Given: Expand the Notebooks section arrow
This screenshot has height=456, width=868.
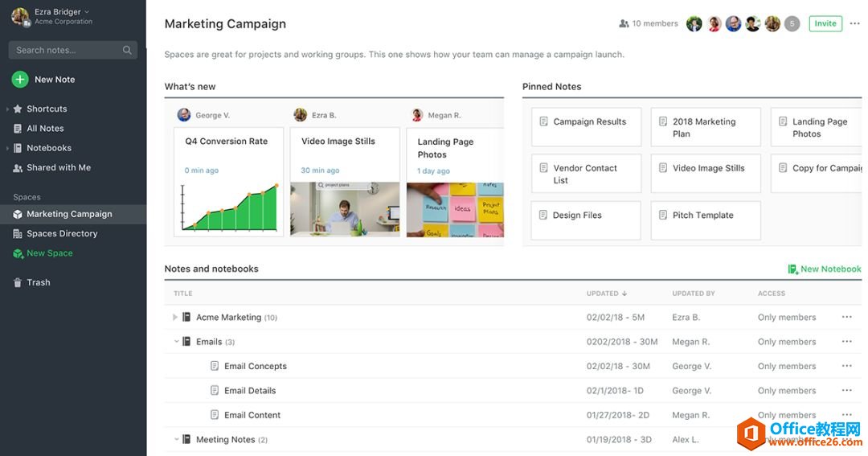Looking at the screenshot, I should [x=7, y=148].
